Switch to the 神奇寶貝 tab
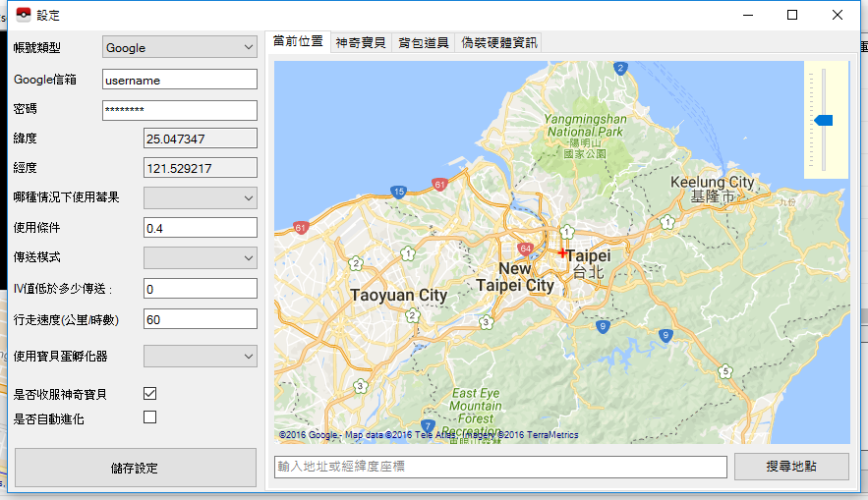The width and height of the screenshot is (868, 500). tap(361, 42)
